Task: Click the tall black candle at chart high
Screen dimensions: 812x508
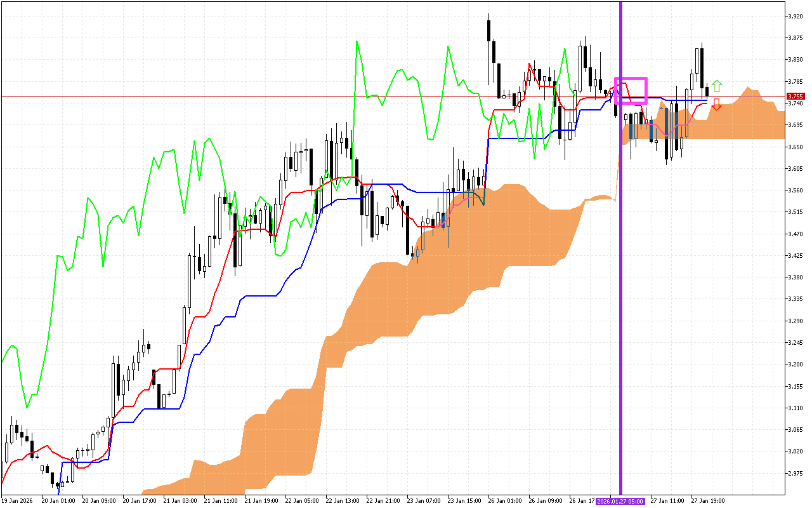Action: 488,30
